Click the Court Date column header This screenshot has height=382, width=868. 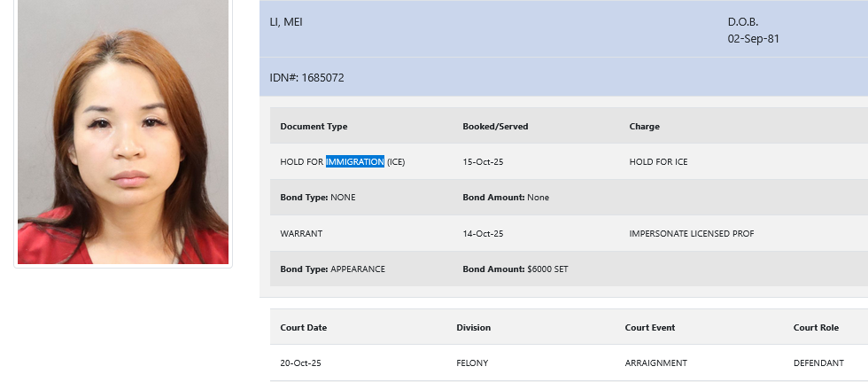click(303, 328)
